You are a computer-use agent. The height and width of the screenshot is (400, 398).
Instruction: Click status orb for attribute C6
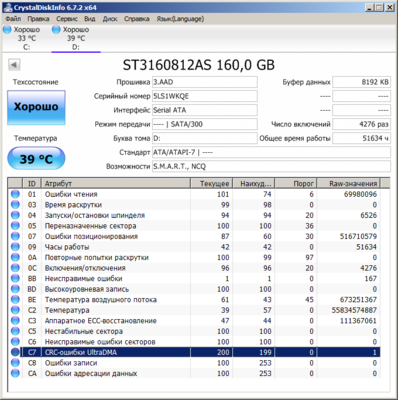coord(15,342)
